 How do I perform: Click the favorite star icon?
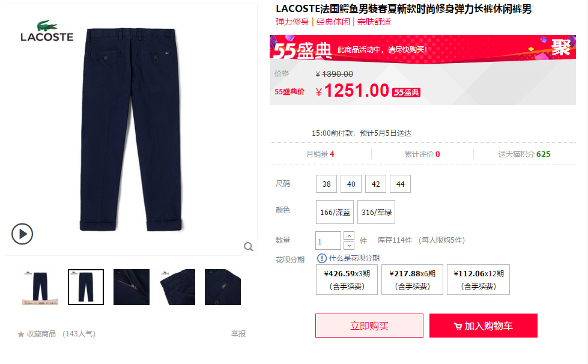21,334
